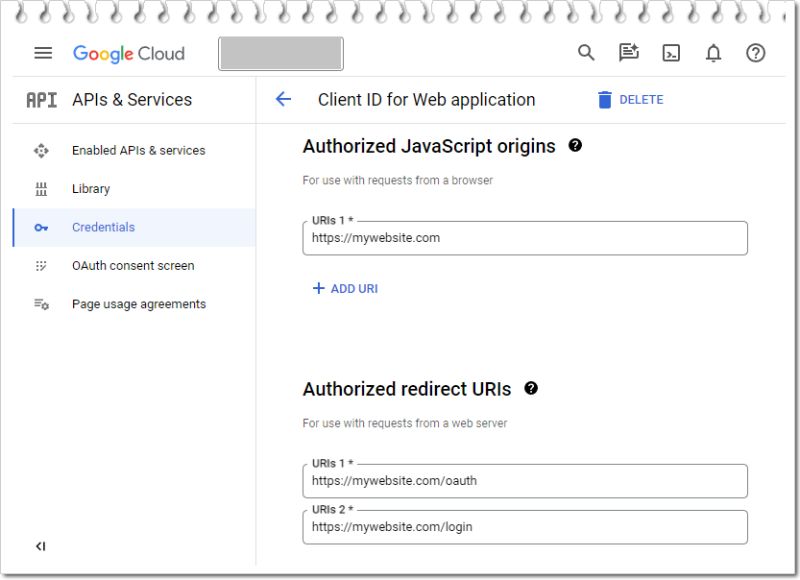
Task: Activate the Cloud Shell terminal icon
Action: (x=671, y=53)
